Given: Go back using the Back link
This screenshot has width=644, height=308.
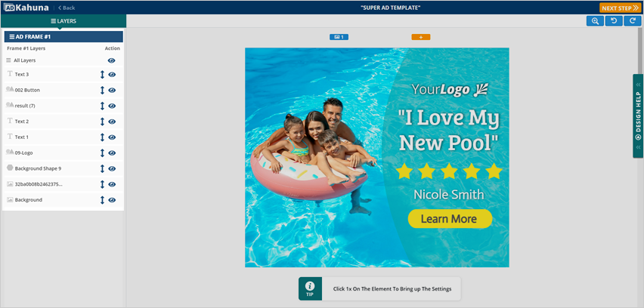Looking at the screenshot, I should pos(67,8).
